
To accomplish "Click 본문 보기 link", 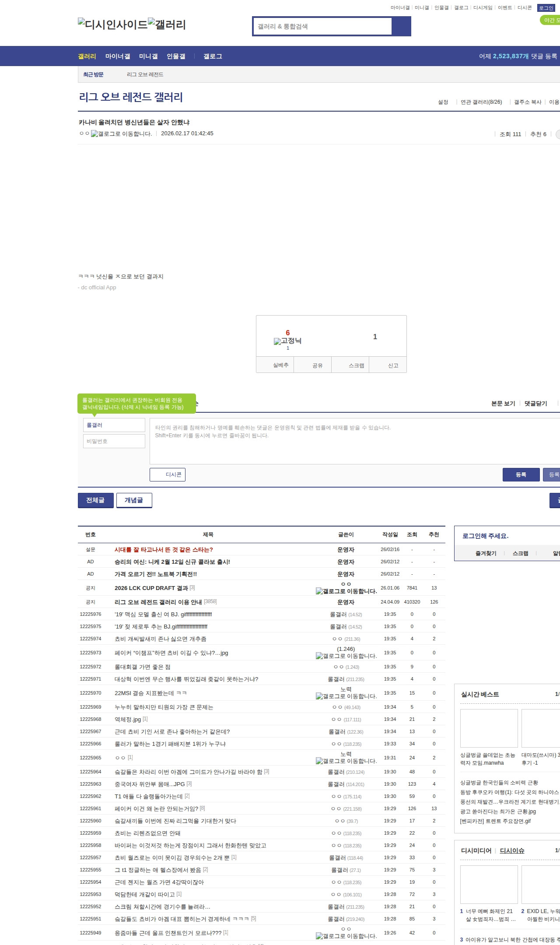I will tap(503, 404).
